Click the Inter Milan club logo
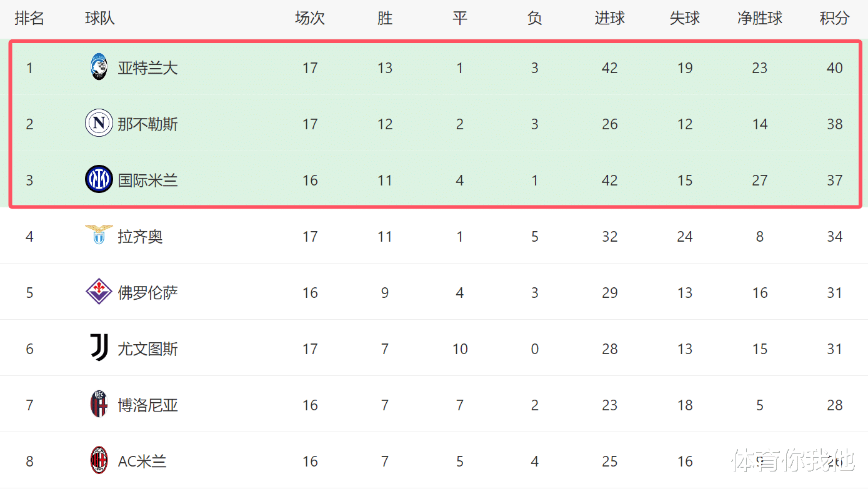The height and width of the screenshot is (489, 868). pyautogui.click(x=99, y=180)
